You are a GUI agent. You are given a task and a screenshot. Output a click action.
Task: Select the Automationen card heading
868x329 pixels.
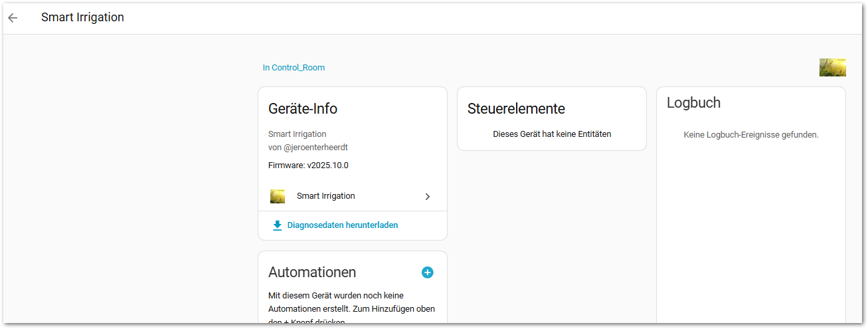[x=312, y=273]
